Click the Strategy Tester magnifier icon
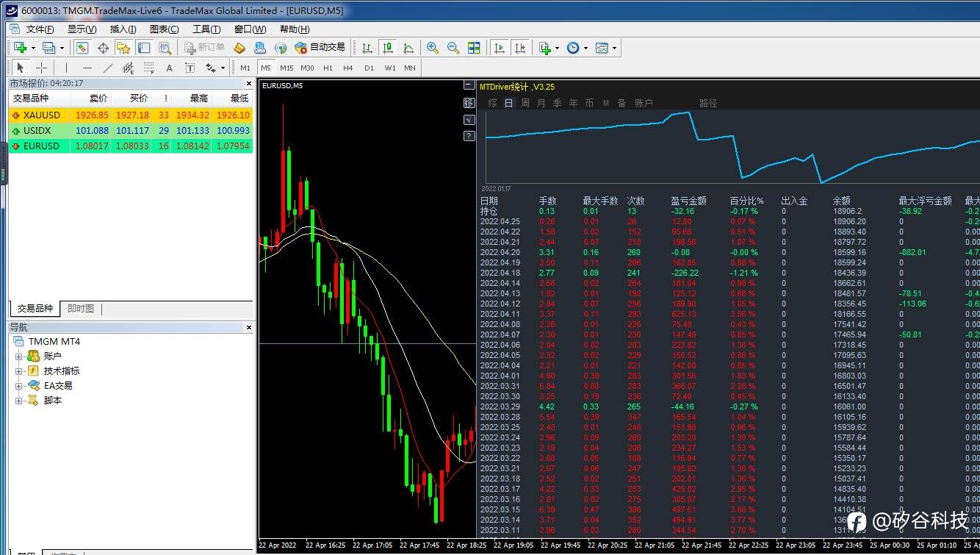This screenshot has width=980, height=555. [165, 48]
